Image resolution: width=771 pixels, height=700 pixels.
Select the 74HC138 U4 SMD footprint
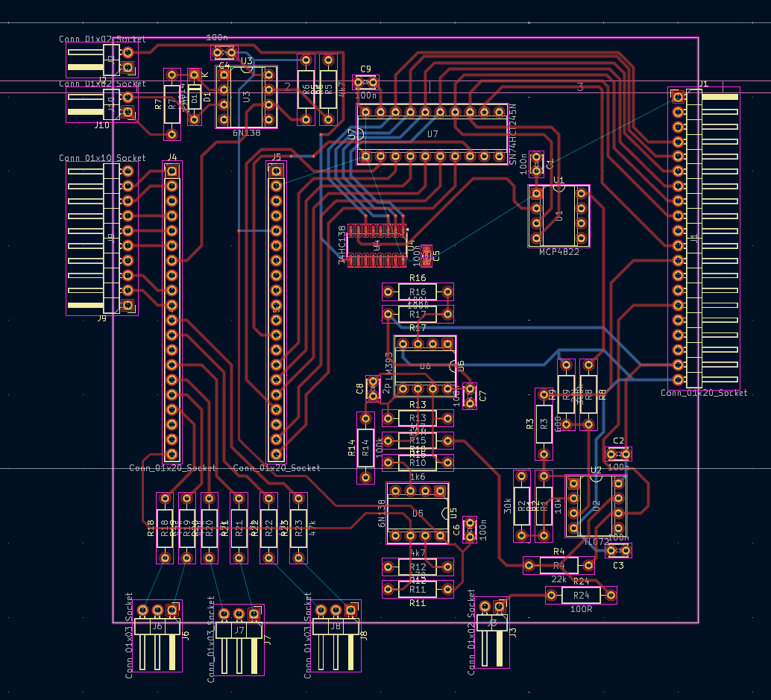click(377, 245)
